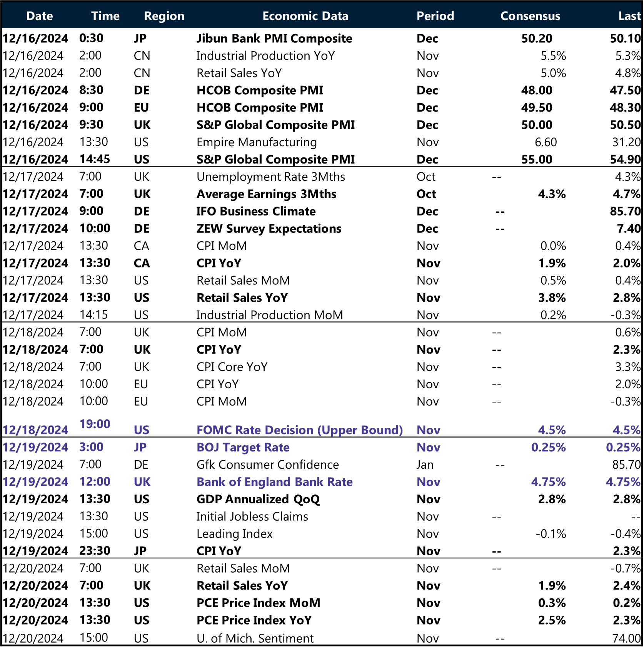This screenshot has width=644, height=653.
Task: Click the 14:15 time cell
Action: pyautogui.click(x=94, y=315)
